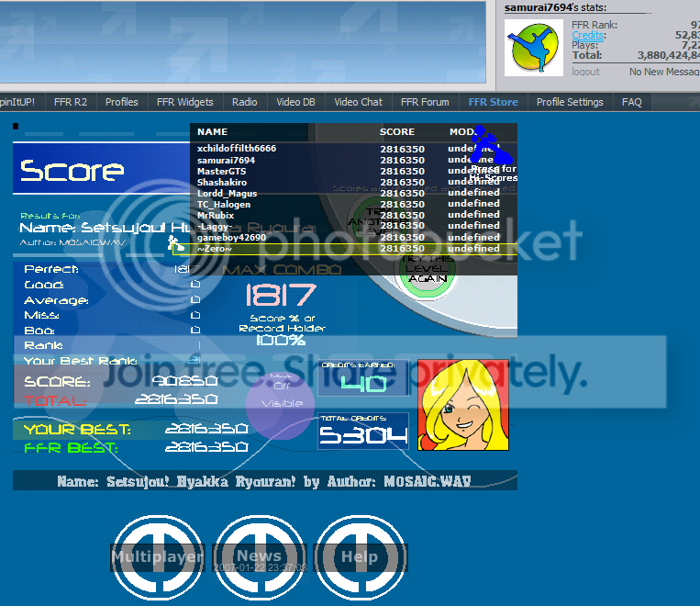This screenshot has height=606, width=700.
Task: Open the FAQ menu item
Action: (x=631, y=102)
